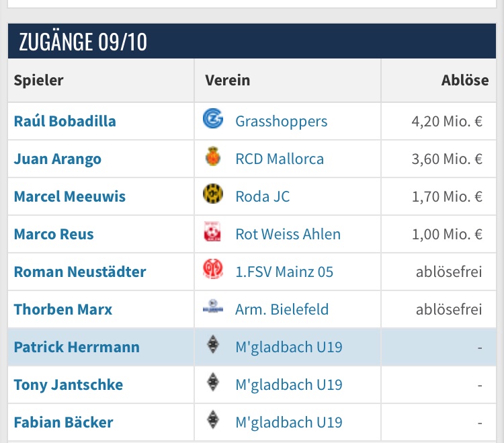Click the crest in Fabian Bäcker's row
Image resolution: width=504 pixels, height=443 pixels.
pyautogui.click(x=212, y=422)
